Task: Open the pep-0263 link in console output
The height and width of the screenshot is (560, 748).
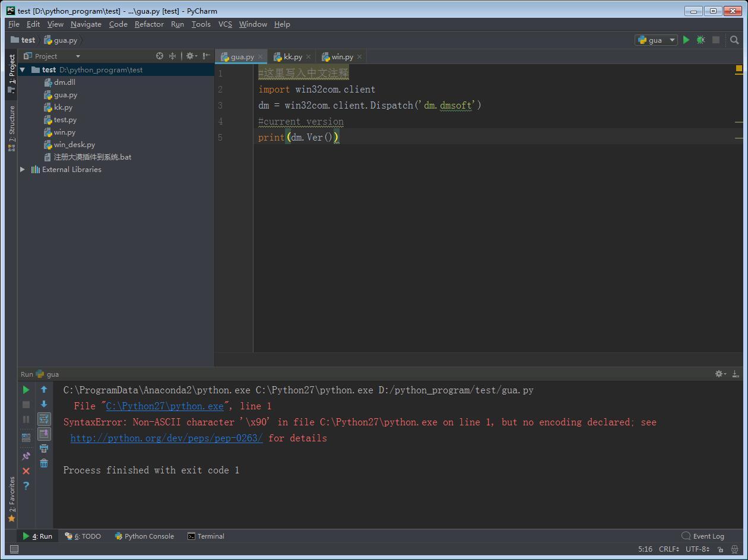Action: 166,438
